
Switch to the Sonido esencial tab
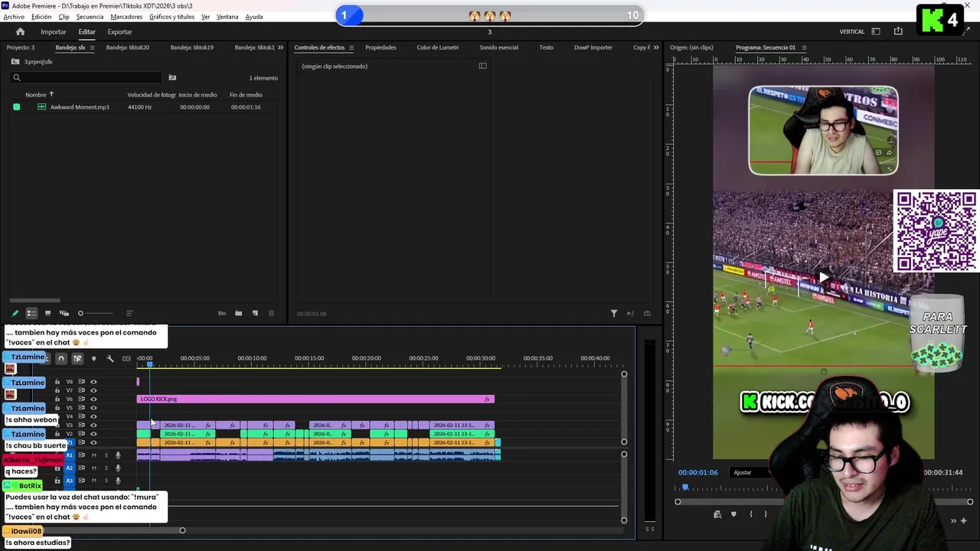(498, 47)
